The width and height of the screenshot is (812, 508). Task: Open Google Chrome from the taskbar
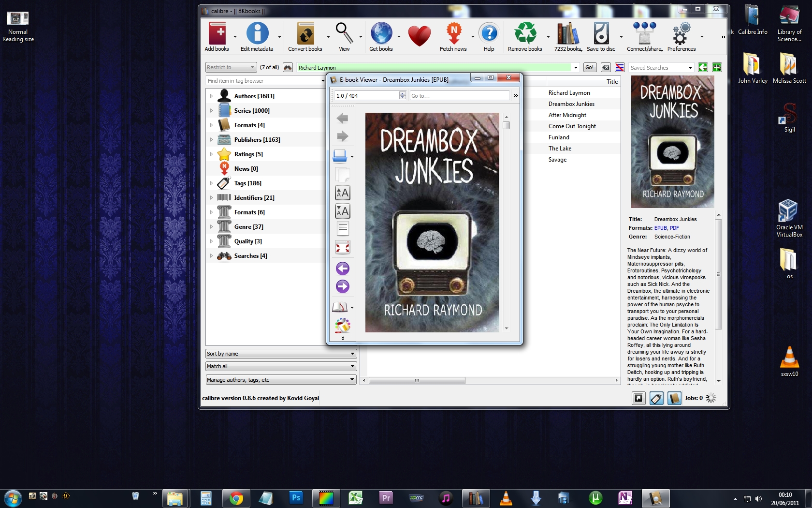(x=236, y=498)
